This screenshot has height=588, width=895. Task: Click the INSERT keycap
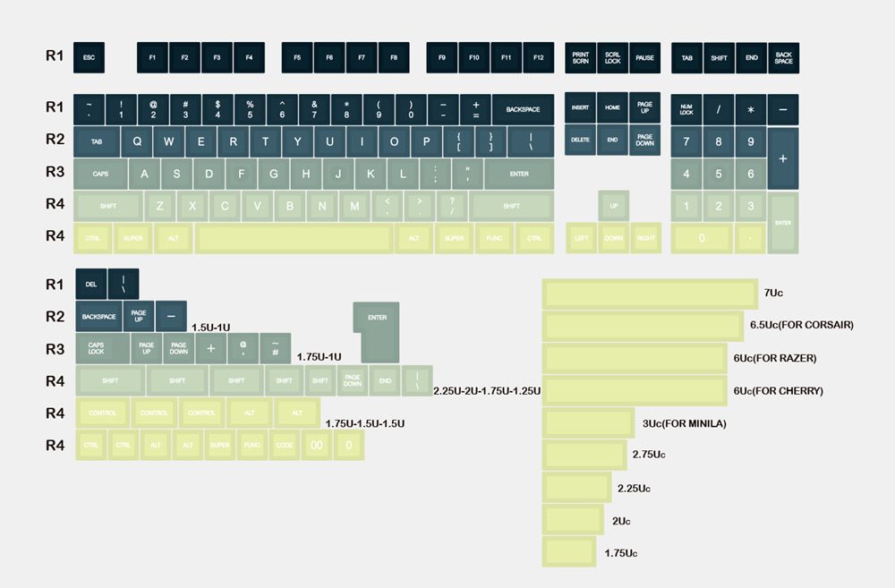(581, 108)
